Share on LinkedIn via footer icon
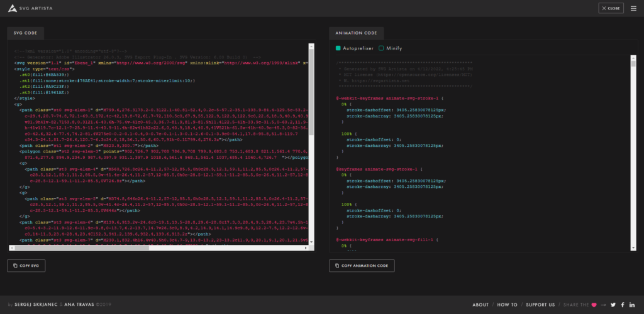This screenshot has width=644, height=314. 632,305
